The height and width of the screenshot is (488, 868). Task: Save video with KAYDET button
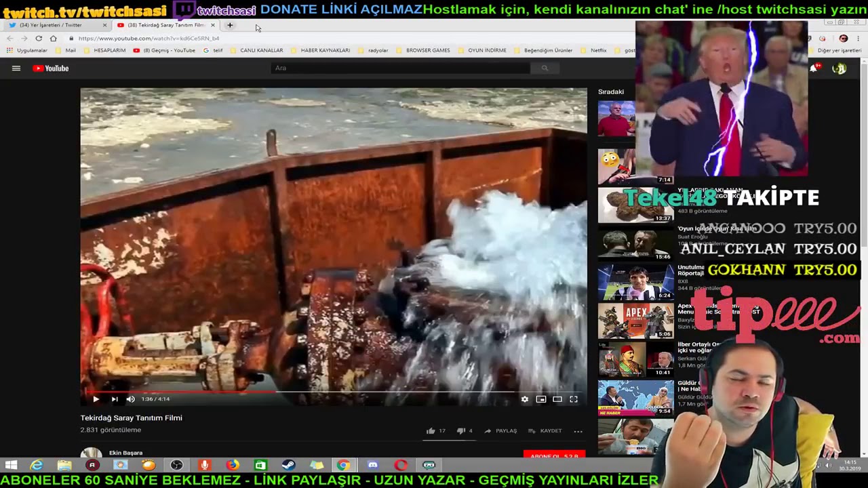(x=545, y=430)
